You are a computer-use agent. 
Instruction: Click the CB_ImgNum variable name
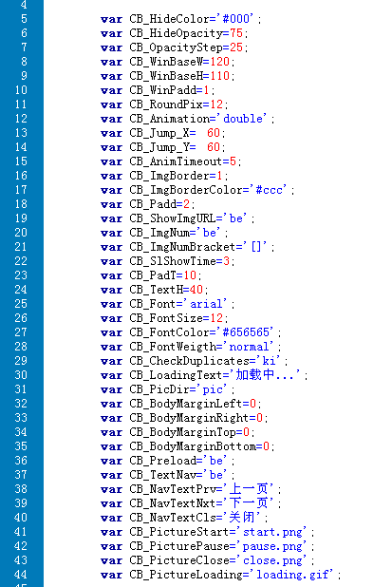(x=159, y=233)
